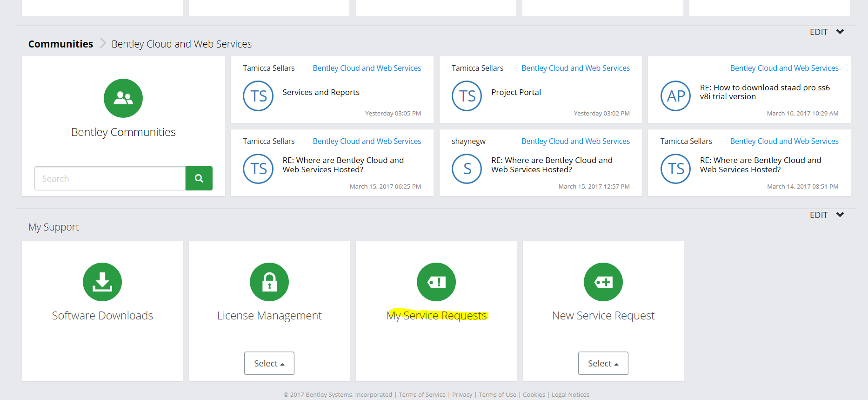Open the Bentley Communities title link

123,132
